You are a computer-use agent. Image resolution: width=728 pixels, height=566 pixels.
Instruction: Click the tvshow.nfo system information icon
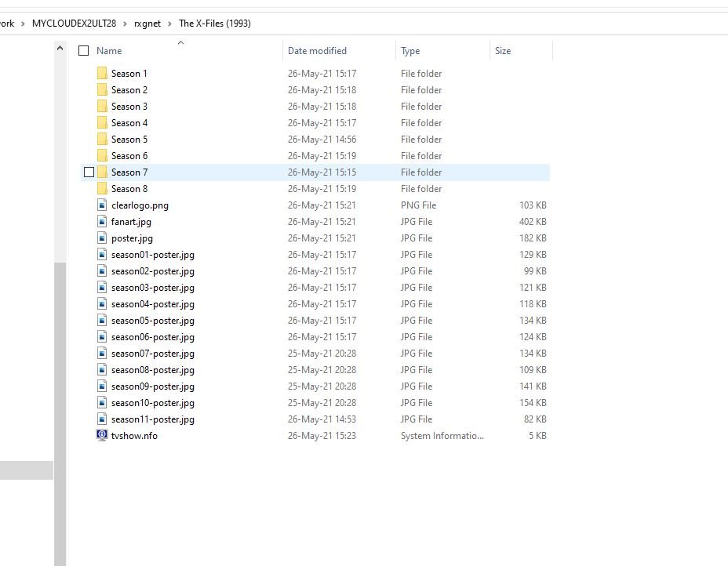102,435
